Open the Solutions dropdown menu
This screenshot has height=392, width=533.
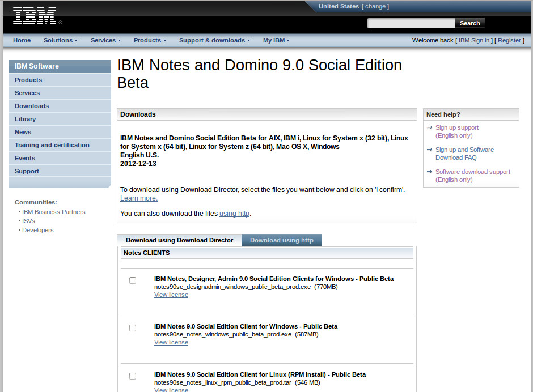(61, 40)
